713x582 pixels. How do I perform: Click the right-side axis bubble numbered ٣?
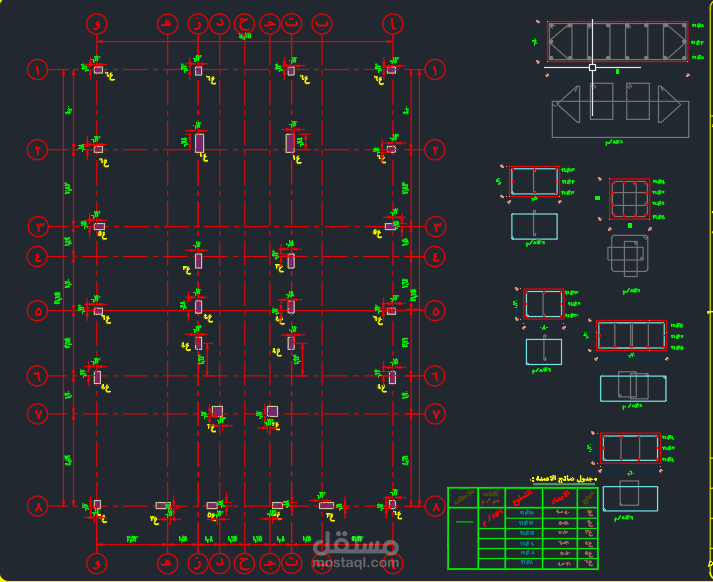436,226
